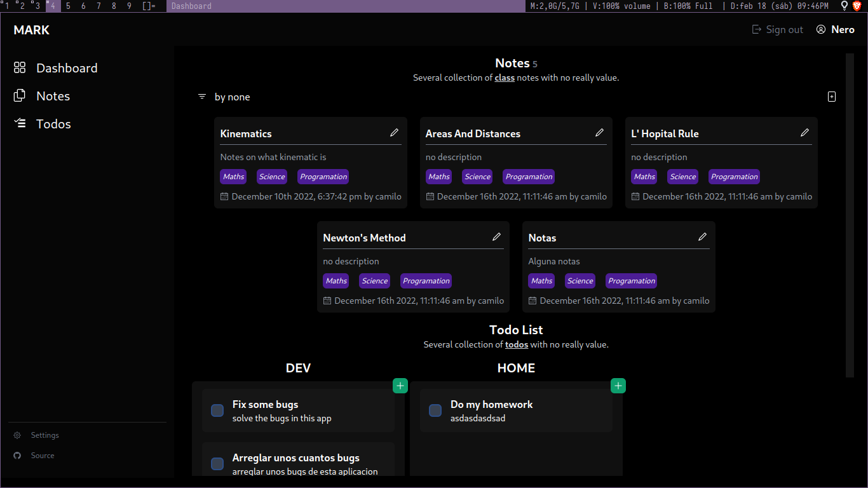The height and width of the screenshot is (488, 868).
Task: Click Science tag on L' Hopital Rule
Action: [682, 177]
